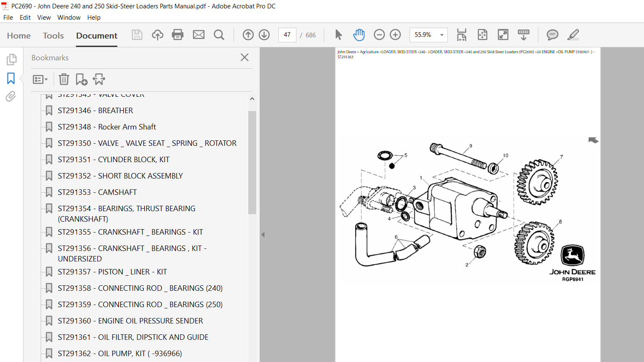Click the add new bookmark icon

point(81,79)
